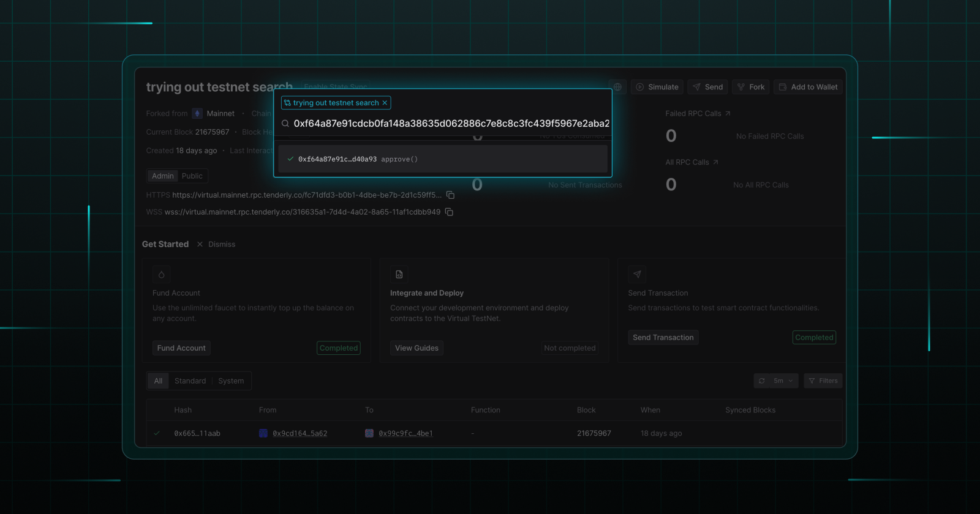Open the Simulate action

point(657,87)
